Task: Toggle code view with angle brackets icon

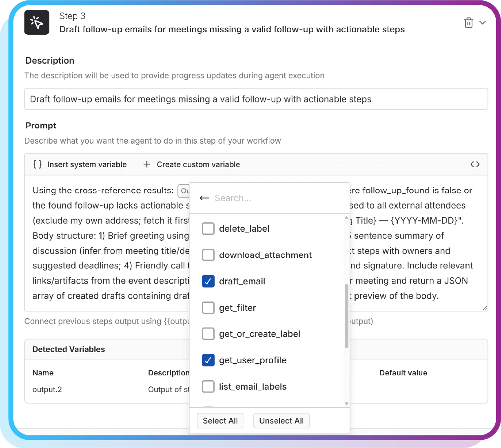Action: pos(475,164)
